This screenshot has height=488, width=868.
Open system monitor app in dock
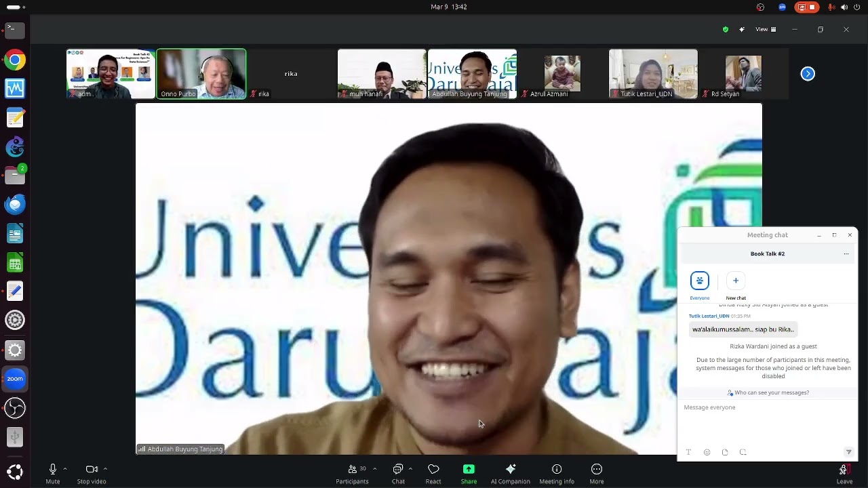coord(15,89)
